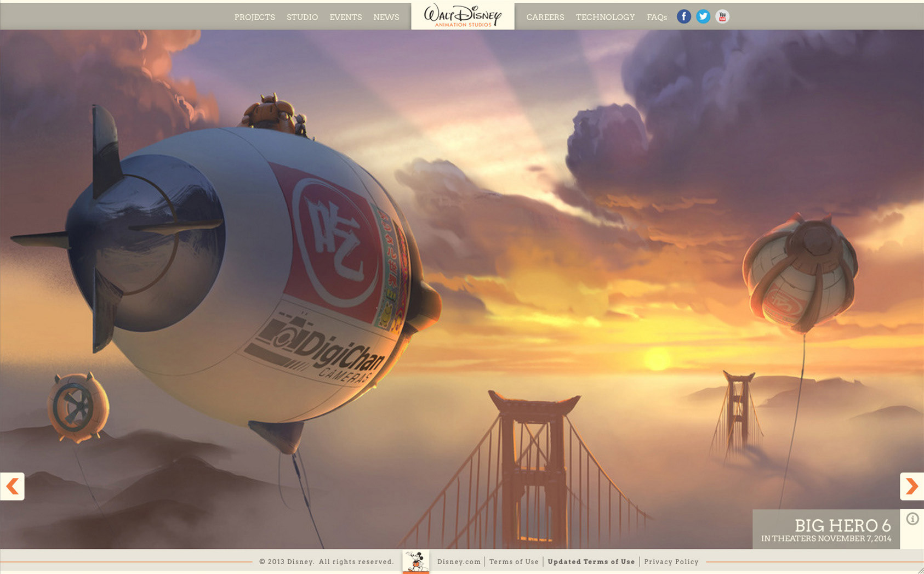The image size is (924, 574).
Task: Open the Projects menu
Action: pyautogui.click(x=255, y=17)
